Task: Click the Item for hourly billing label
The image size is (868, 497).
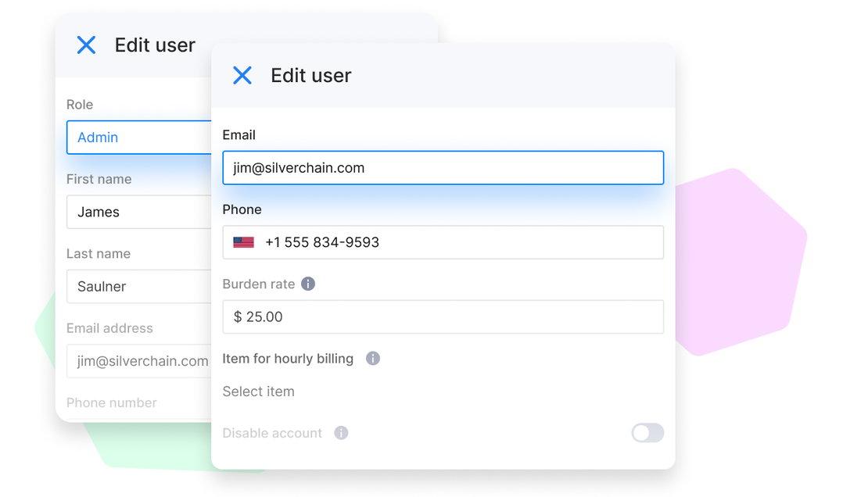Action: pyautogui.click(x=288, y=359)
